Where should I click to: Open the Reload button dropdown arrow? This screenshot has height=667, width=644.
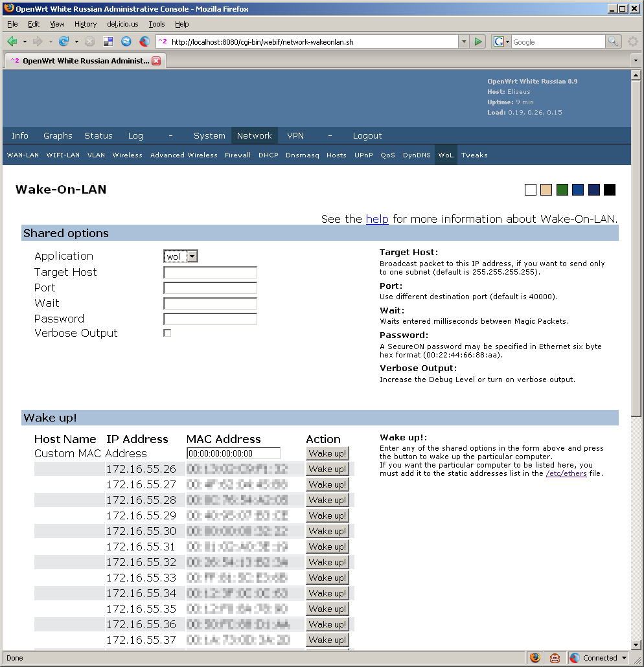[x=76, y=41]
